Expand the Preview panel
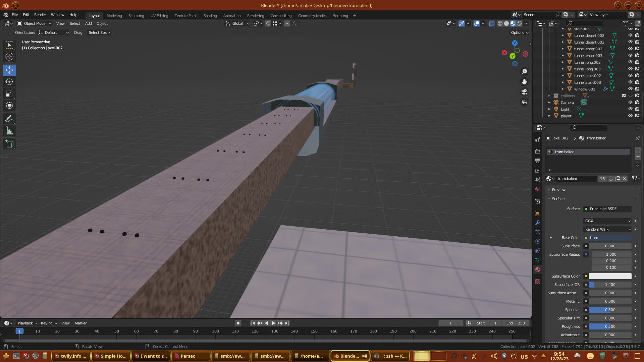 tap(558, 190)
